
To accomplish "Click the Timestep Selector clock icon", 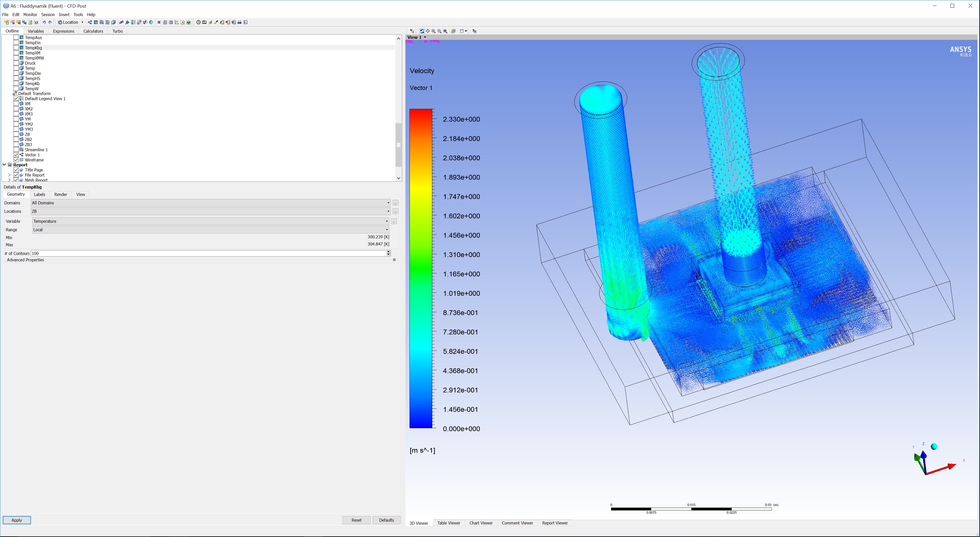I will (198, 22).
